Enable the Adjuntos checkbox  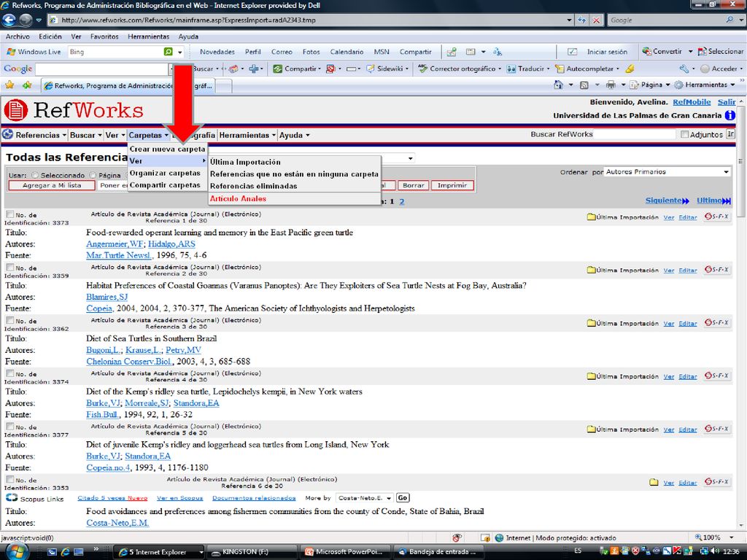684,134
